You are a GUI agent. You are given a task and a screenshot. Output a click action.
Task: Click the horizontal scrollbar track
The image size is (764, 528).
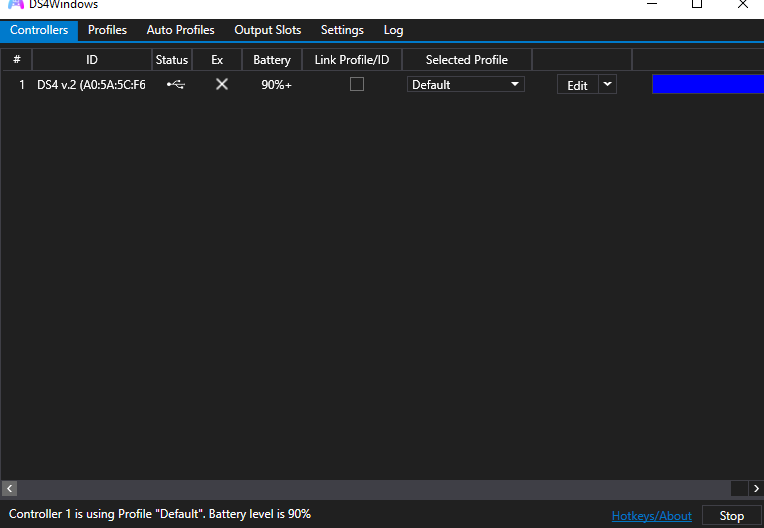374,488
